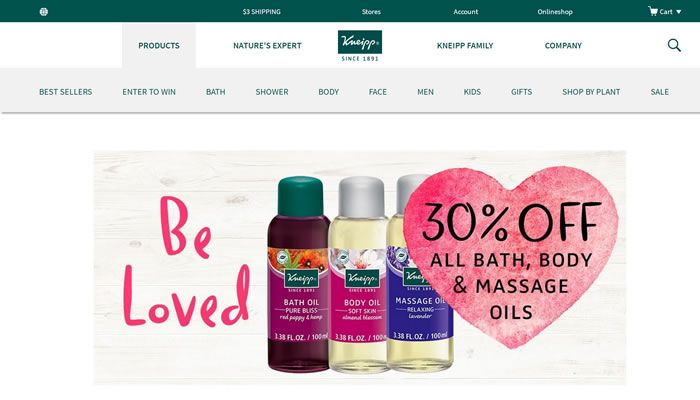Open the Kneipp Family menu
The image size is (700, 400).
click(x=465, y=46)
